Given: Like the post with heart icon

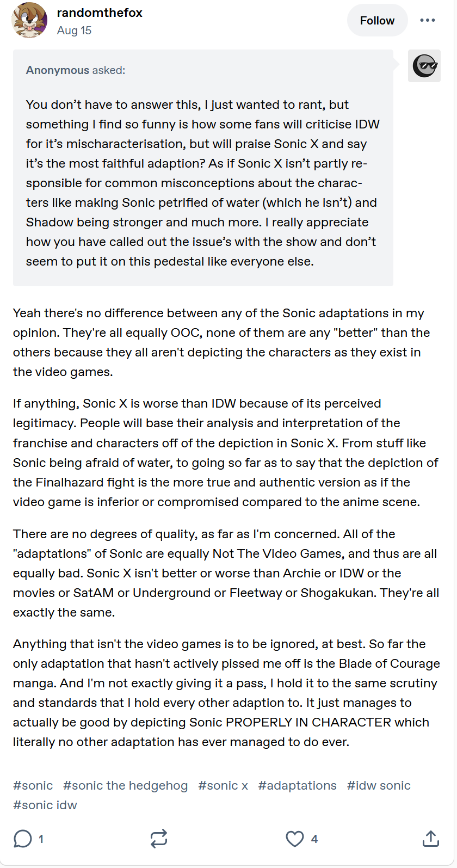Looking at the screenshot, I should 295,839.
